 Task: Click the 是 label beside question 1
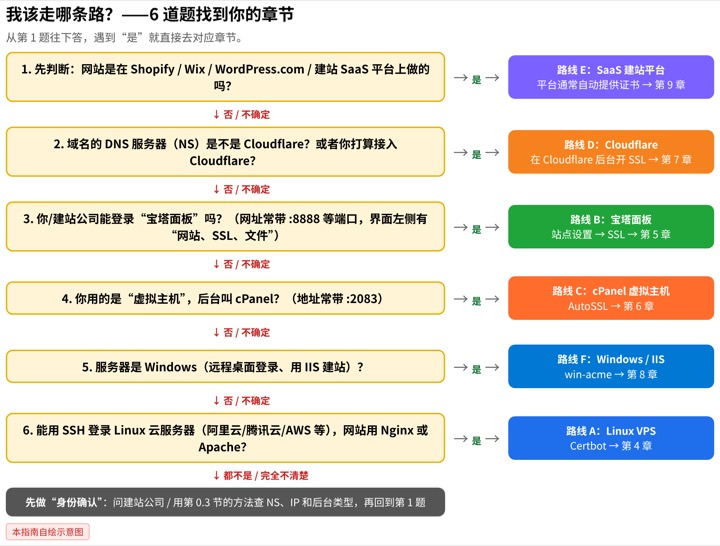(x=477, y=79)
